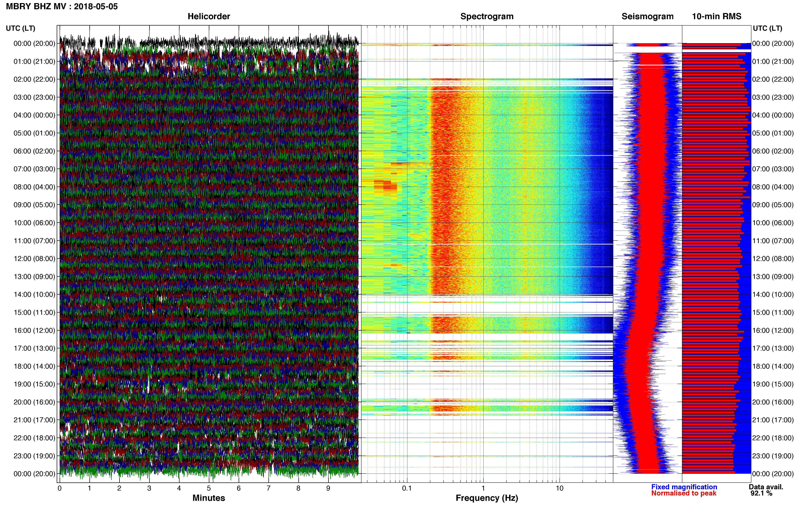Click helicorder minute tick '5'

(209, 488)
